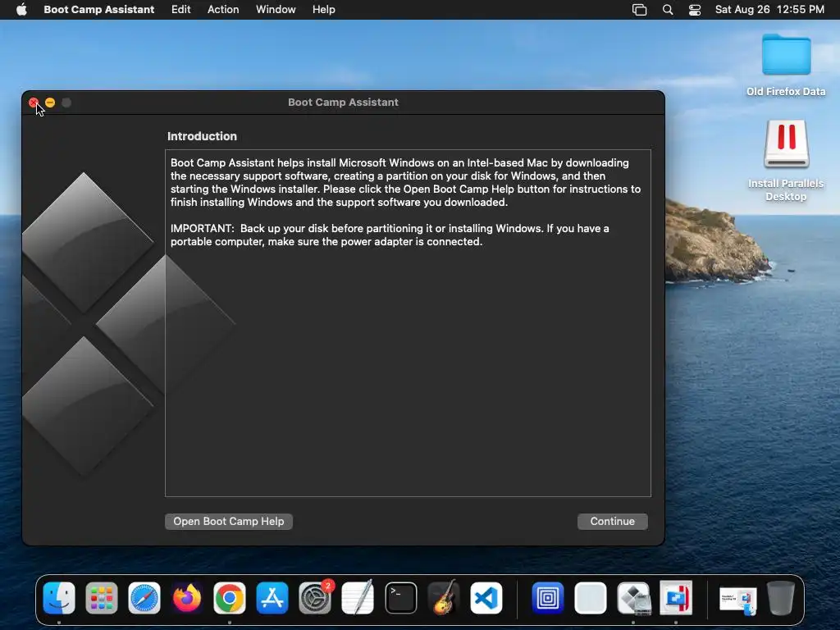Open Spotlight search in menu bar
Viewport: 840px width, 630px height.
668,10
